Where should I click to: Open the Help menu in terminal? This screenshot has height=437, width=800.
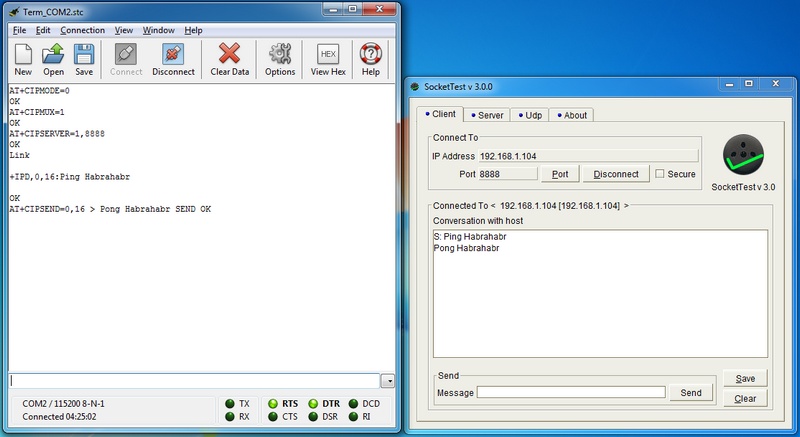click(x=193, y=30)
